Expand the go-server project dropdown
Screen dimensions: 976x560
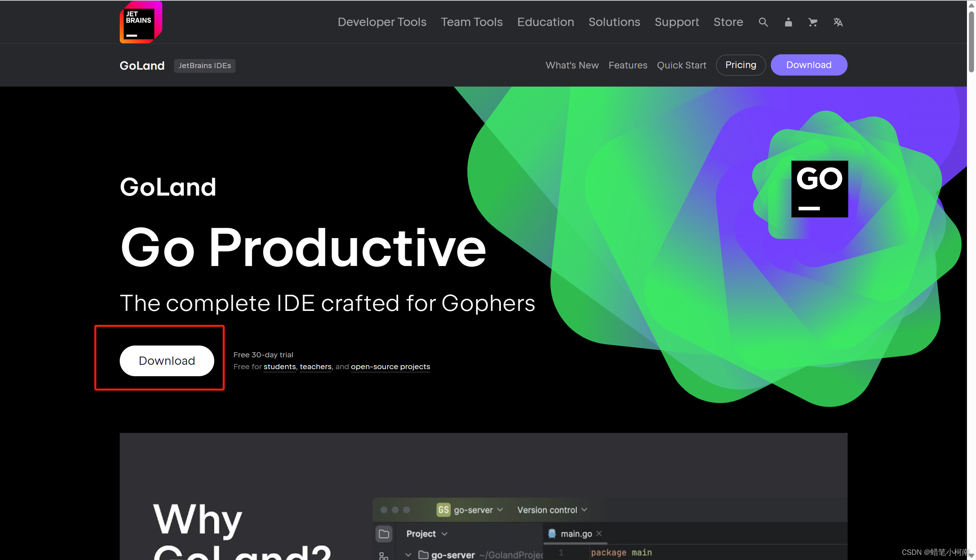click(500, 510)
